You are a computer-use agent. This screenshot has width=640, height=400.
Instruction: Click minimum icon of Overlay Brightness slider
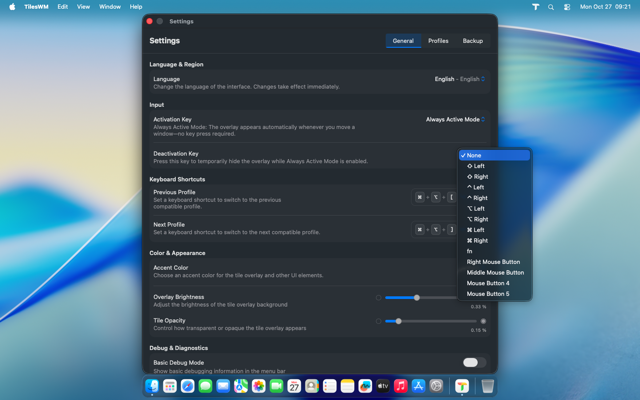378,298
